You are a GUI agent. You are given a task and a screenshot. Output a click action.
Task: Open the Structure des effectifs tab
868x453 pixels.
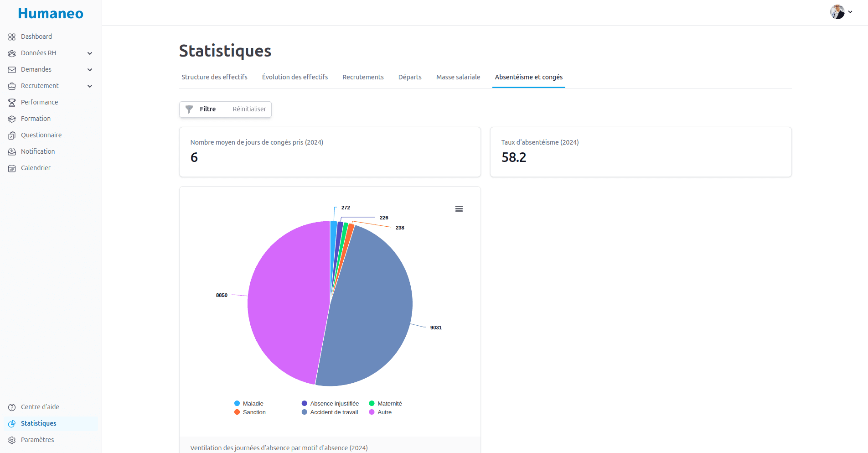(214, 77)
